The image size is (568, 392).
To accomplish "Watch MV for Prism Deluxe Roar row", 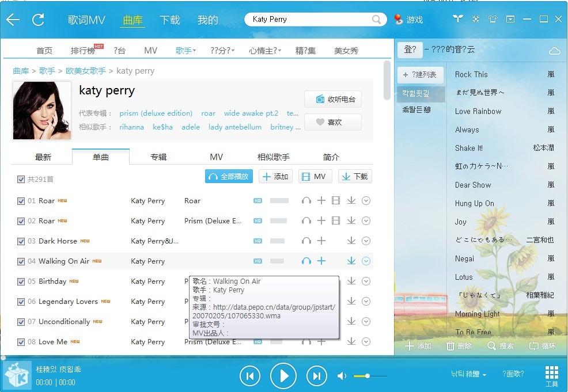I will point(336,221).
